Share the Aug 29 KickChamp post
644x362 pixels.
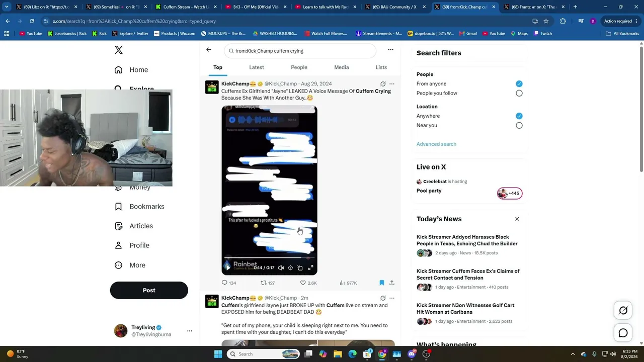[x=392, y=283]
